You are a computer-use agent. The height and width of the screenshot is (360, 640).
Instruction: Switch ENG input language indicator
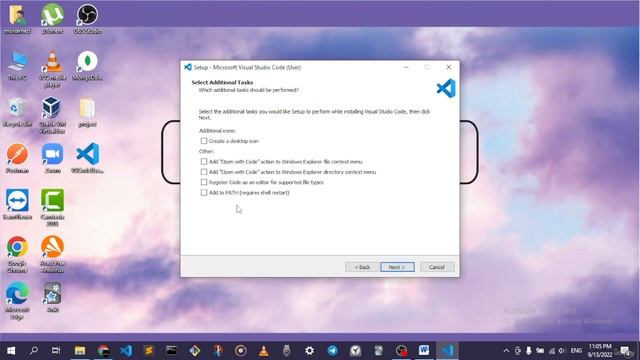(x=576, y=351)
